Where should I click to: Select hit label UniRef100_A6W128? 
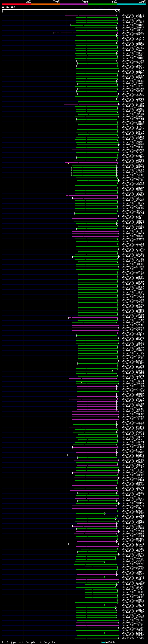point(133,25)
